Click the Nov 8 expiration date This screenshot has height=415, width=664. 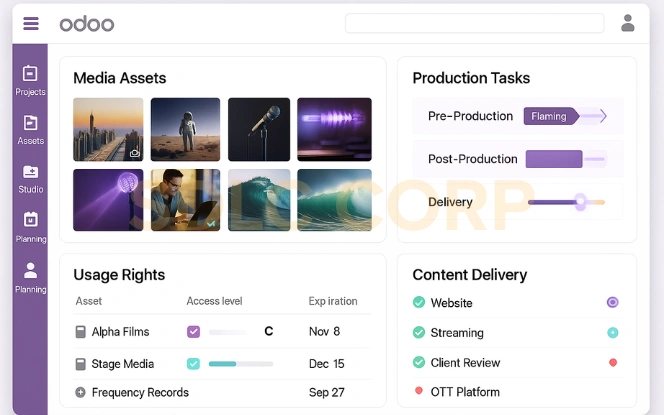[324, 332]
